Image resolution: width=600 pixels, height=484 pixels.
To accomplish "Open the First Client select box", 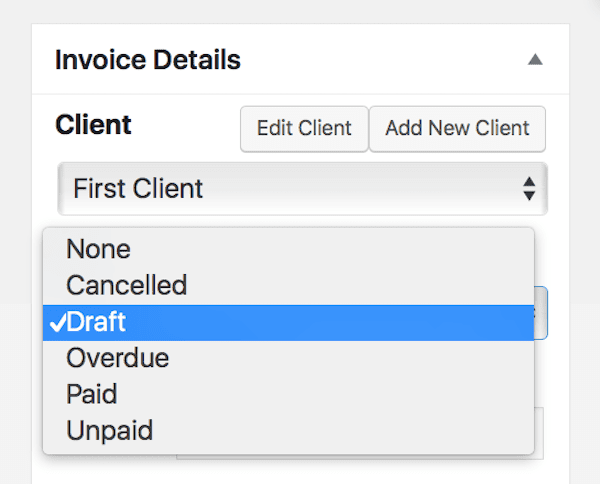I will click(302, 189).
